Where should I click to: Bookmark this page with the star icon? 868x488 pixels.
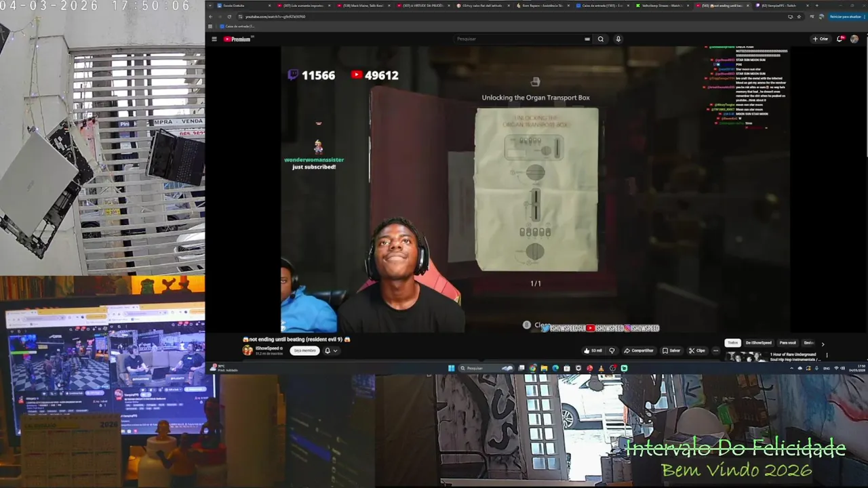click(x=800, y=16)
